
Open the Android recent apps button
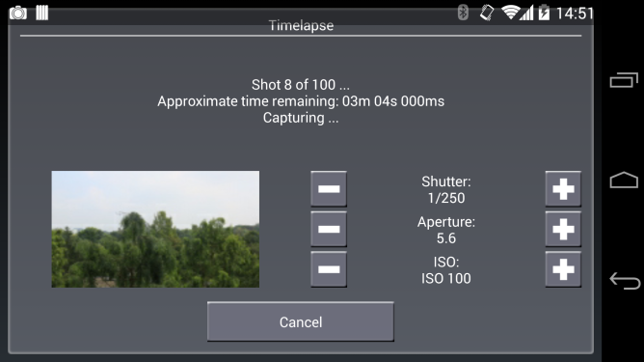pos(624,80)
